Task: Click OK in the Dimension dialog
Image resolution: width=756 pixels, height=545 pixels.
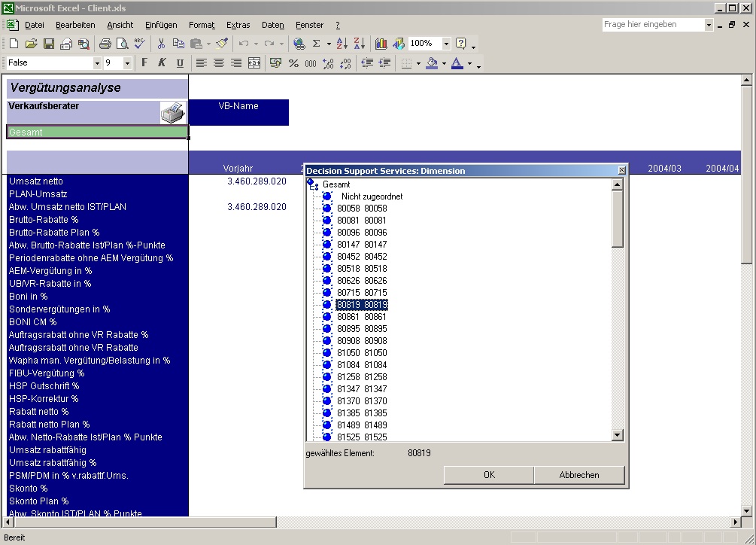Action: click(489, 475)
